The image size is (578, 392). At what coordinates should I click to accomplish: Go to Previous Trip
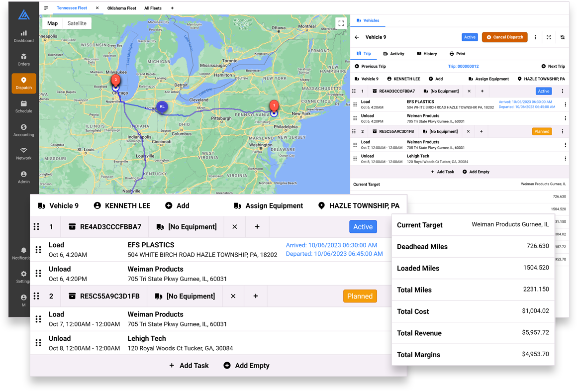[x=370, y=66]
